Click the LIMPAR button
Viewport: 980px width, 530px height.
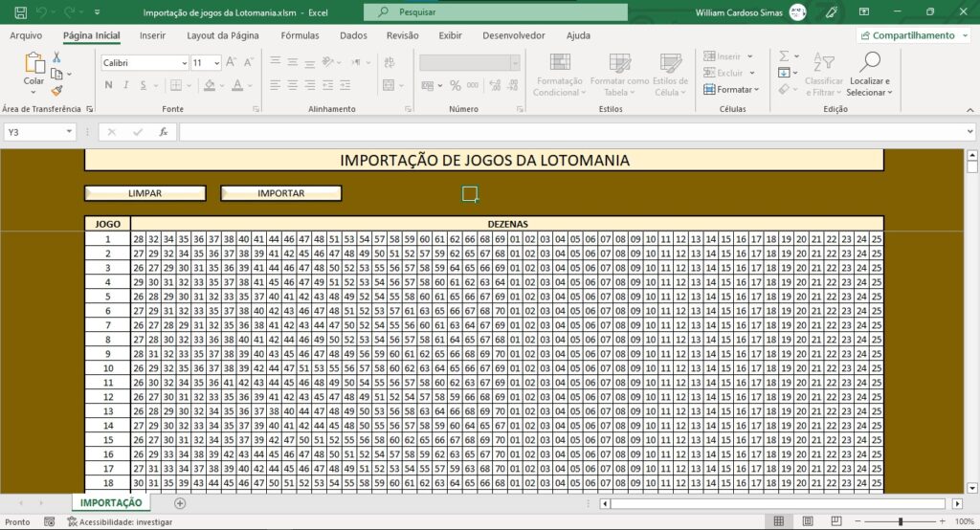[x=145, y=193]
